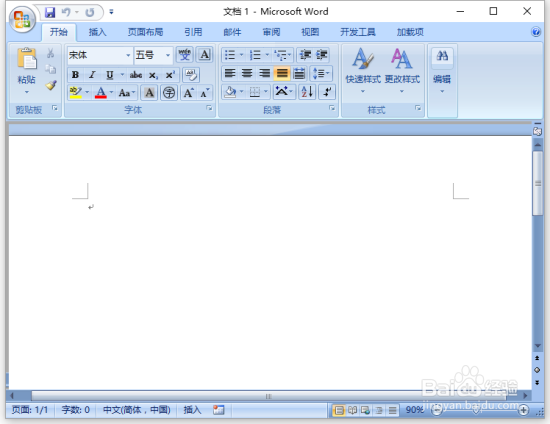The height and width of the screenshot is (424, 550).
Task: Open the font size box showing 五号
Action: click(x=153, y=55)
